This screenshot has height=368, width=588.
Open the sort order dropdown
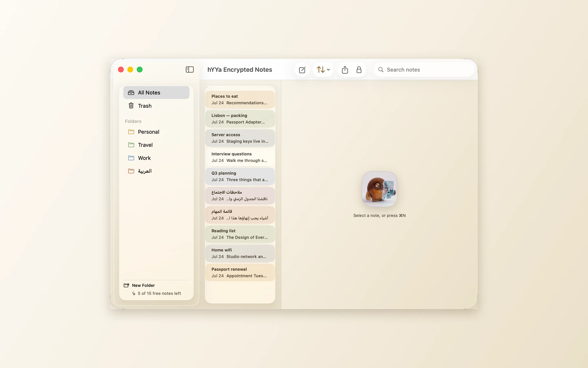(x=323, y=70)
